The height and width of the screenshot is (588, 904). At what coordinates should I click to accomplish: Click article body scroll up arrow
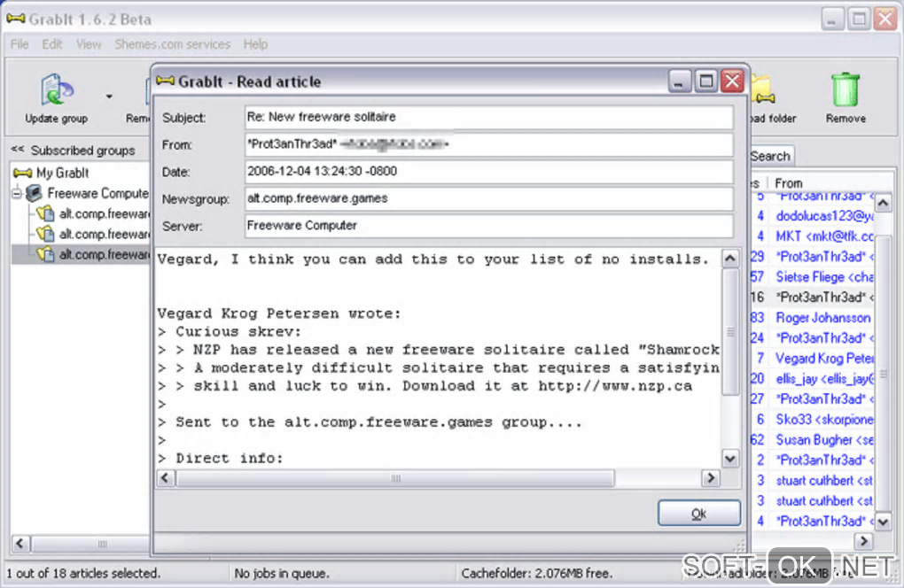click(730, 259)
